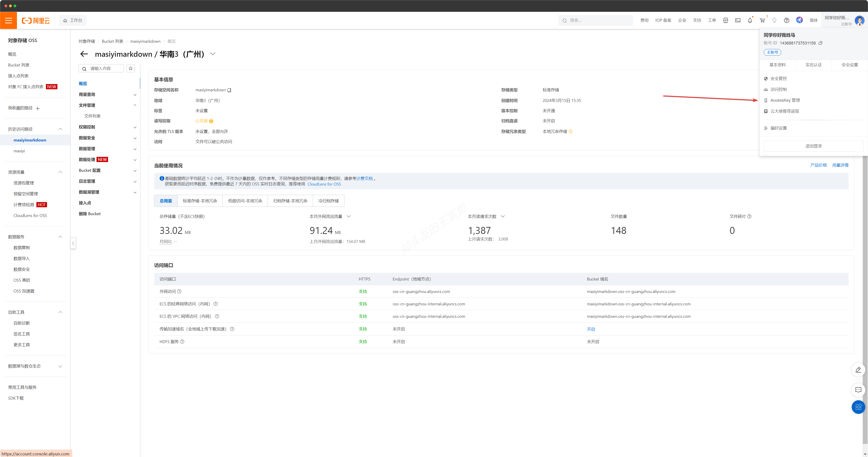
Task: Collapse the sidebar with the left arrow handle
Action: (73, 243)
